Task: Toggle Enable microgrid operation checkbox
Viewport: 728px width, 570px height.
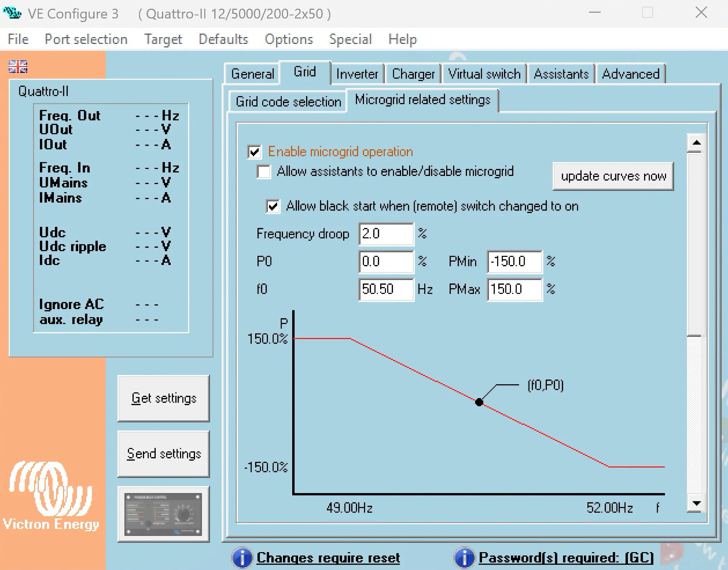Action: [x=254, y=152]
